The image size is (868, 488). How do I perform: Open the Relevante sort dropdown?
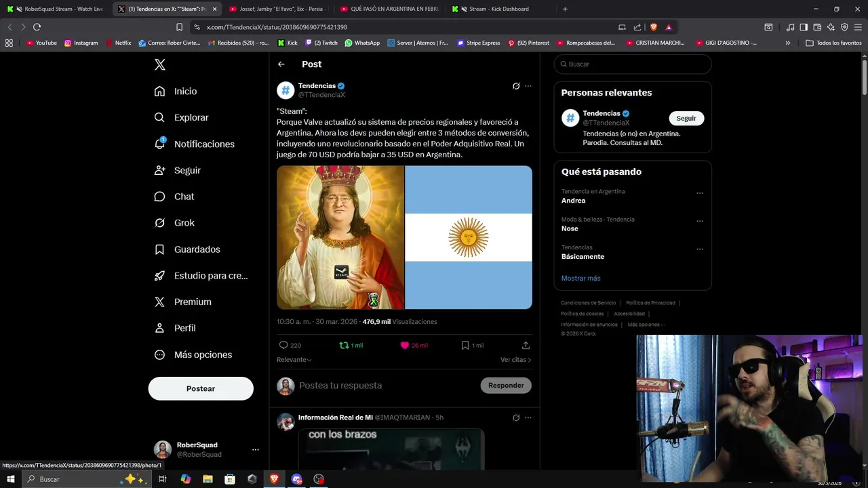pyautogui.click(x=294, y=360)
